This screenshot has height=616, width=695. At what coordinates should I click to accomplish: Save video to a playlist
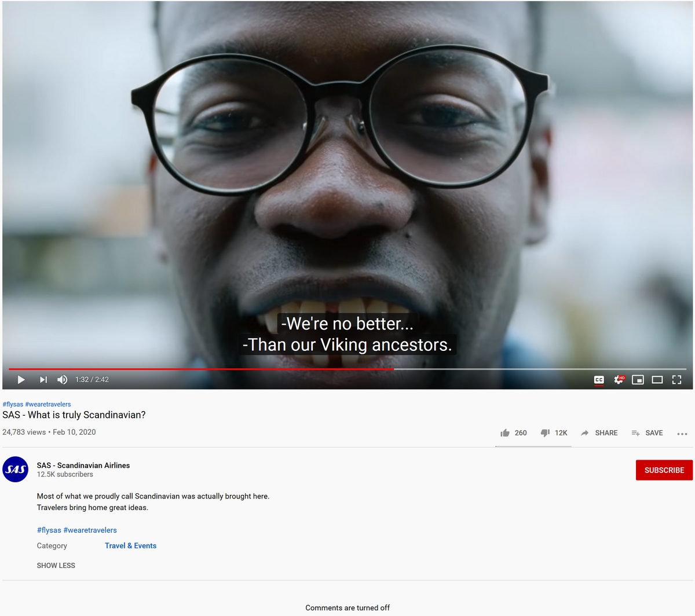[647, 433]
